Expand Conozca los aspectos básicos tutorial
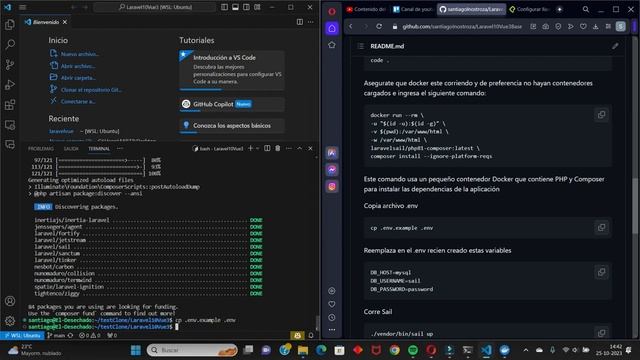This screenshot has height=360, width=640. 231,125
